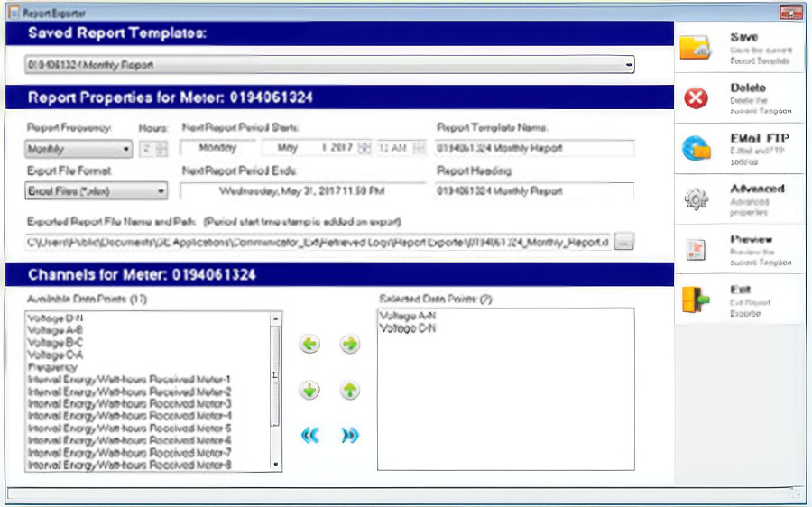The width and height of the screenshot is (812, 507).
Task: Click the available data points list scrollbar
Action: 275,392
